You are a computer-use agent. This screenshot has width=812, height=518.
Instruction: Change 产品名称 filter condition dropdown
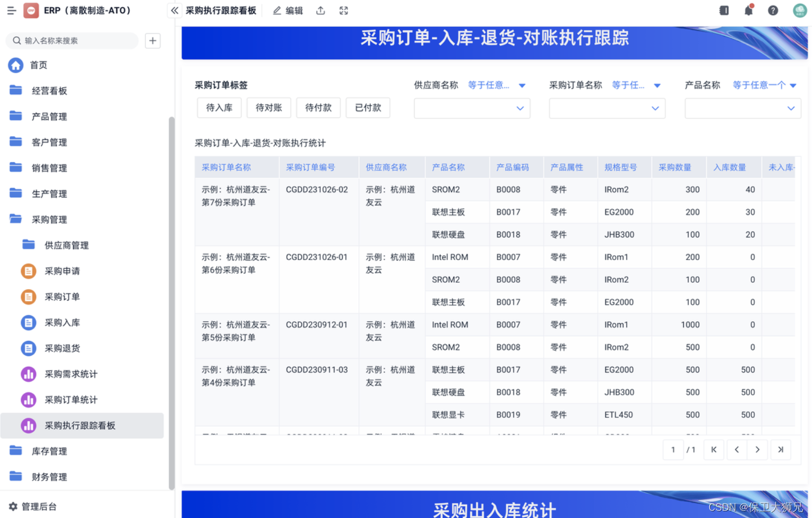[765, 85]
